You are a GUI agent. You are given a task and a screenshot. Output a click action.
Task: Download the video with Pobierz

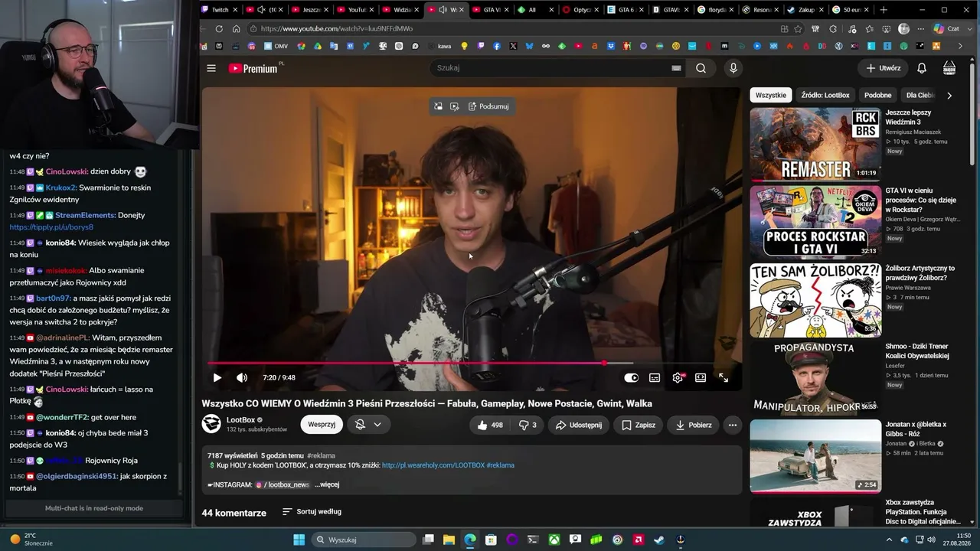point(694,425)
